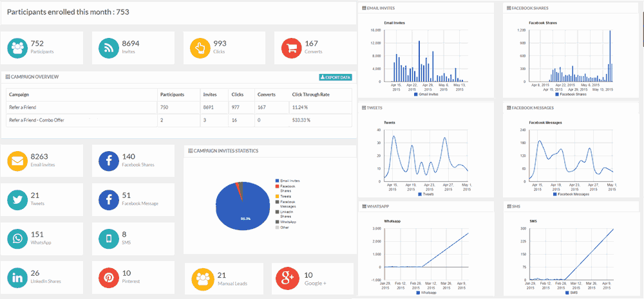Image resolution: width=644 pixels, height=299 pixels.
Task: Click Email Invites blue swatch in pie legend
Action: point(277,181)
